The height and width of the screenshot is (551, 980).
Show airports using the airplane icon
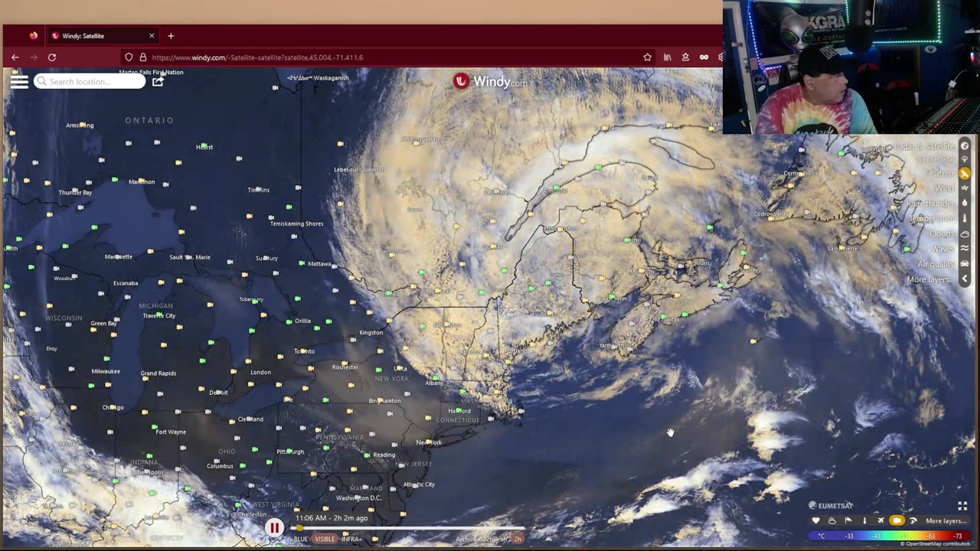pos(881,520)
